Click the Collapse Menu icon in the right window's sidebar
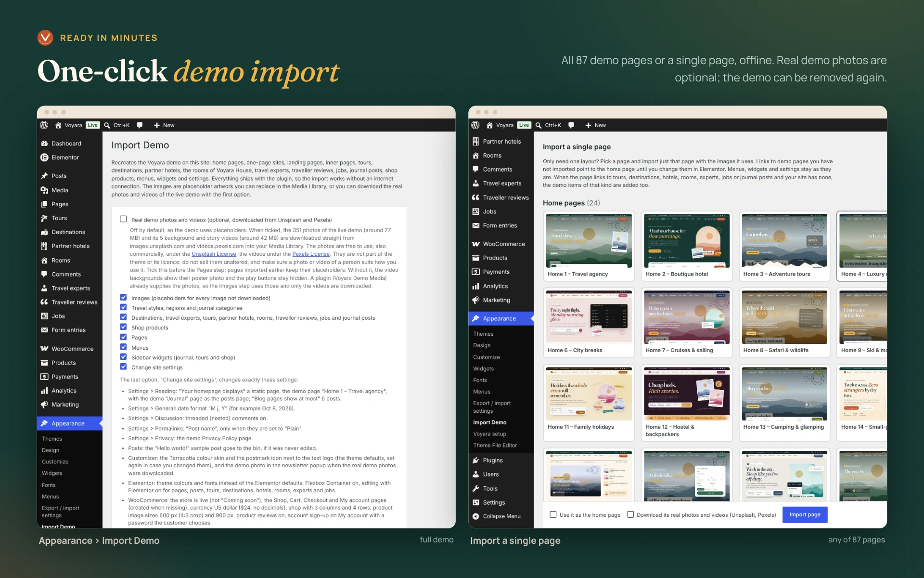Viewport: 924px width, 578px height. [x=475, y=516]
